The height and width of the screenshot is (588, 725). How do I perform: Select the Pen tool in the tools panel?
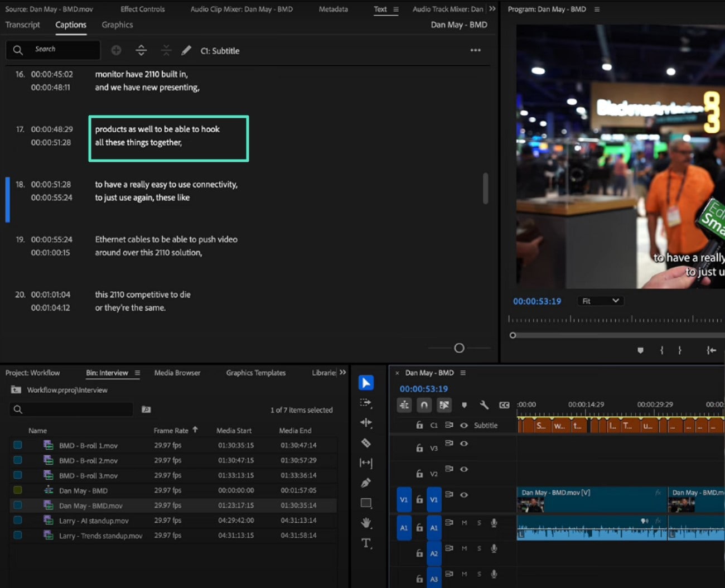click(x=366, y=483)
